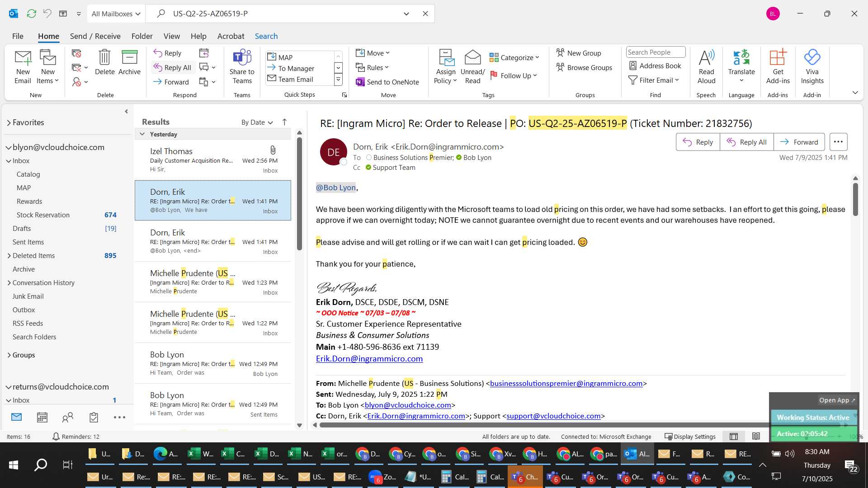Open Viva Insights add-in
868x488 pixels.
(812, 67)
